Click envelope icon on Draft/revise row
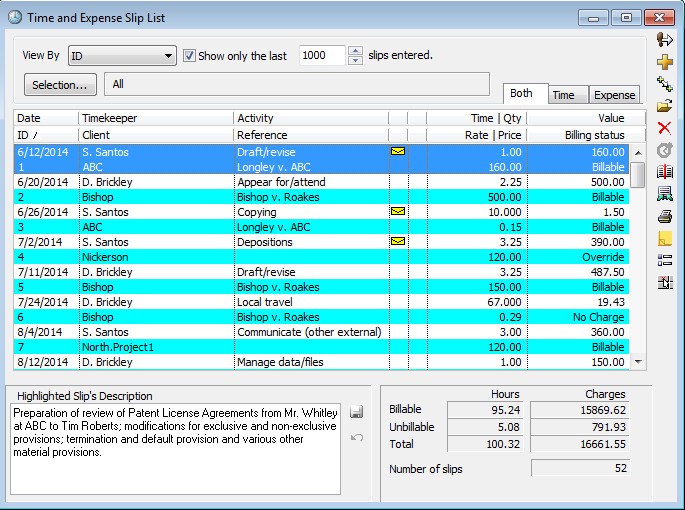Screen dimensions: 685x510 398,151
